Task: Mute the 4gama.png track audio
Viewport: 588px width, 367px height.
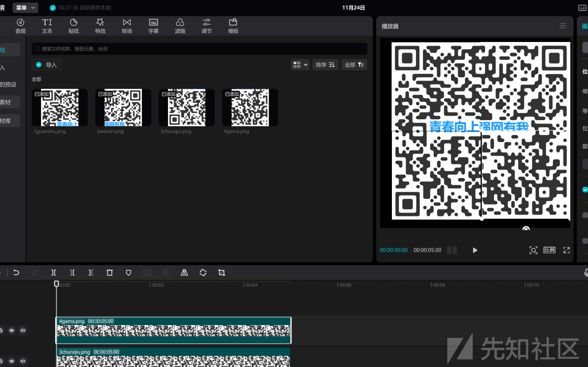Action: coord(23,330)
